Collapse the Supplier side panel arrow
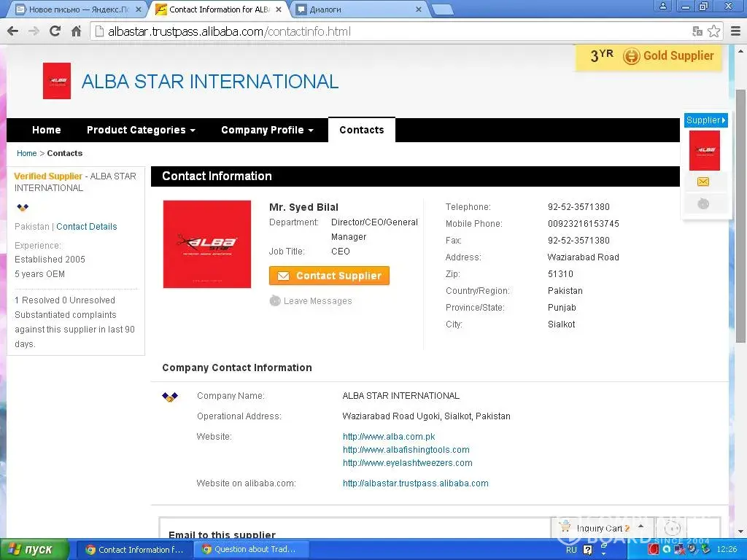This screenshot has height=560, width=747. tap(724, 120)
